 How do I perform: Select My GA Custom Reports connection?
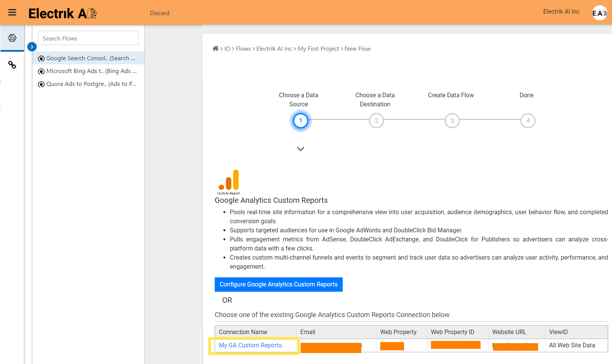click(x=250, y=345)
